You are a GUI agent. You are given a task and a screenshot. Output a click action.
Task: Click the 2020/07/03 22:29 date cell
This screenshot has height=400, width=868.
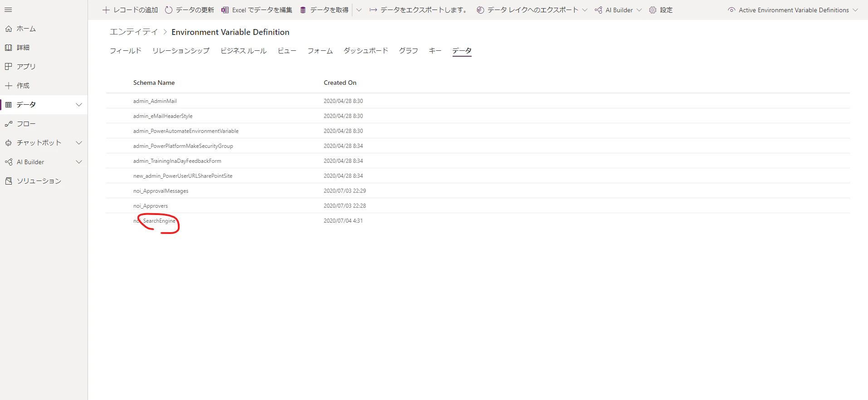click(345, 191)
